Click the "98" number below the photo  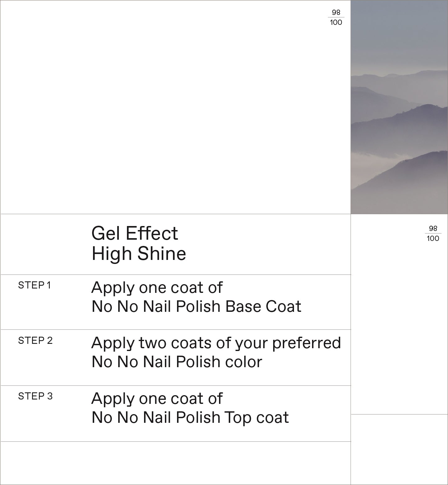[433, 229]
